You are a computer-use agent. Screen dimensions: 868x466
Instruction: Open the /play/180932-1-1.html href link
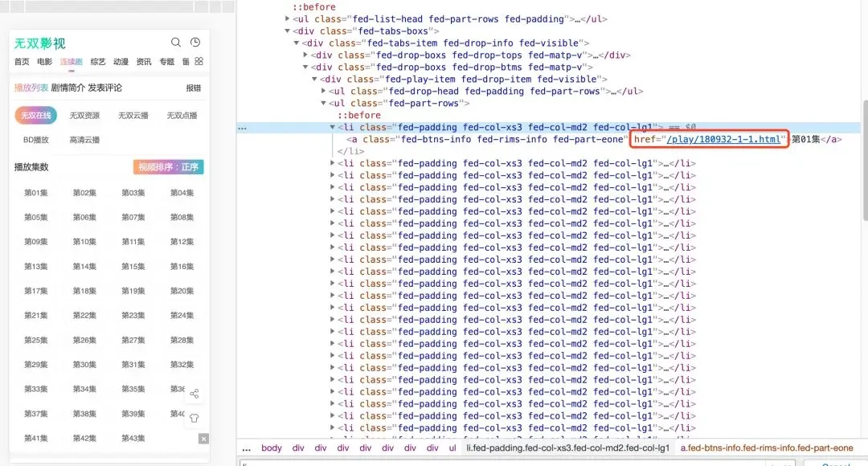(723, 140)
